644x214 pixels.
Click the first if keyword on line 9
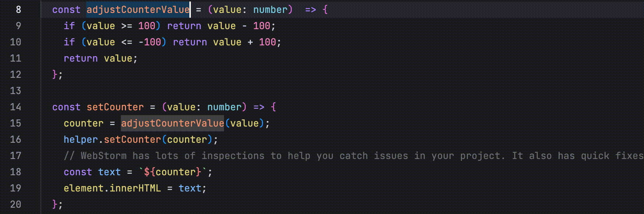(x=69, y=26)
